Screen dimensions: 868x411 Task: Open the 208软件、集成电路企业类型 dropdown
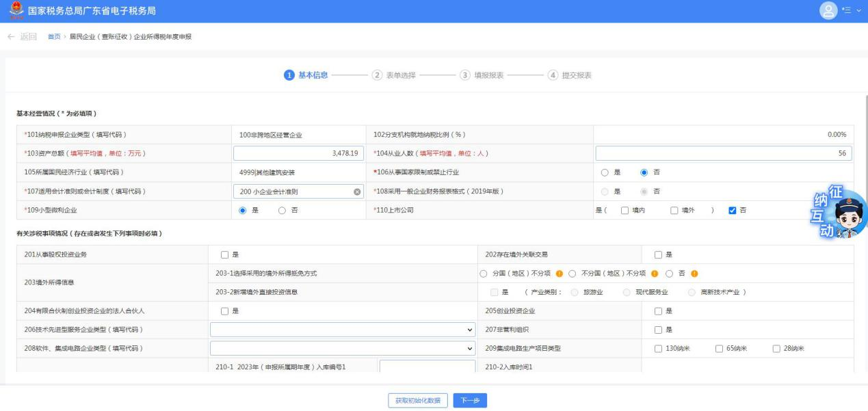342,349
